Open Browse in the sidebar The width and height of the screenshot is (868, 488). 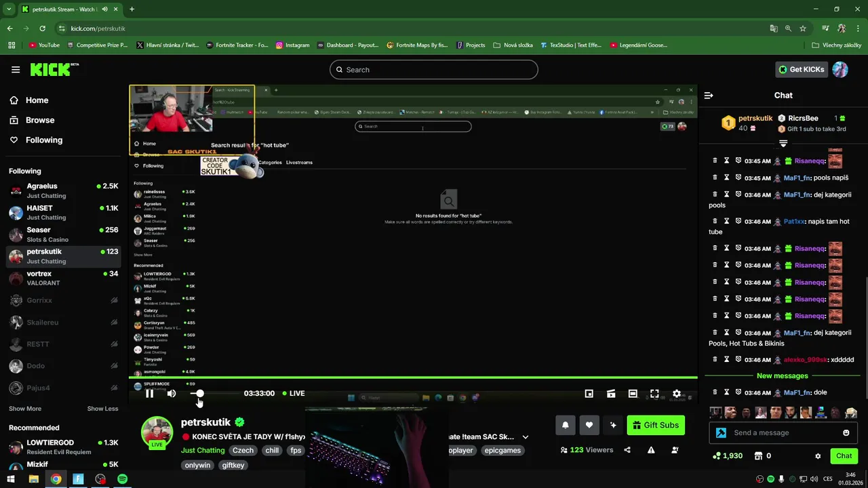(40, 120)
